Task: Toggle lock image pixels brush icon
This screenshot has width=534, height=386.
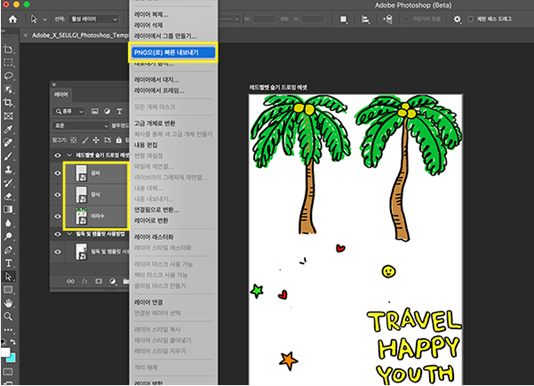Action: point(85,140)
